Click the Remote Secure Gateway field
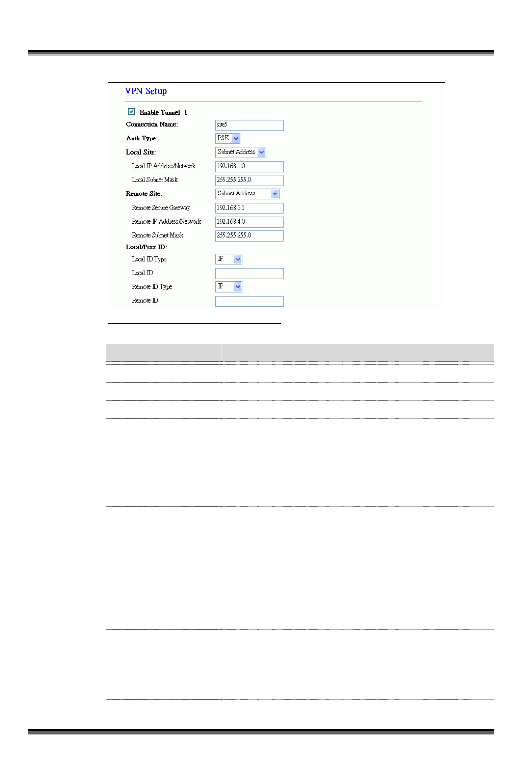This screenshot has height=772, width=532. [x=249, y=208]
